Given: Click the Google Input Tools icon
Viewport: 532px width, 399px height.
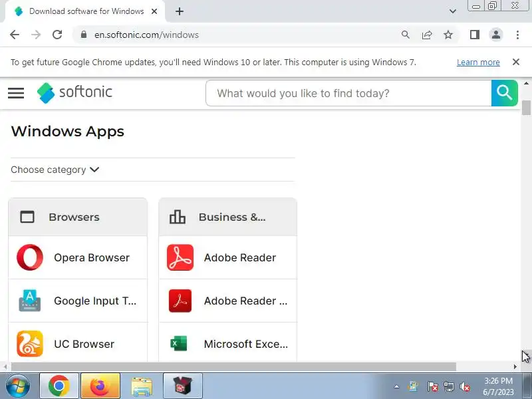Looking at the screenshot, I should click(30, 301).
